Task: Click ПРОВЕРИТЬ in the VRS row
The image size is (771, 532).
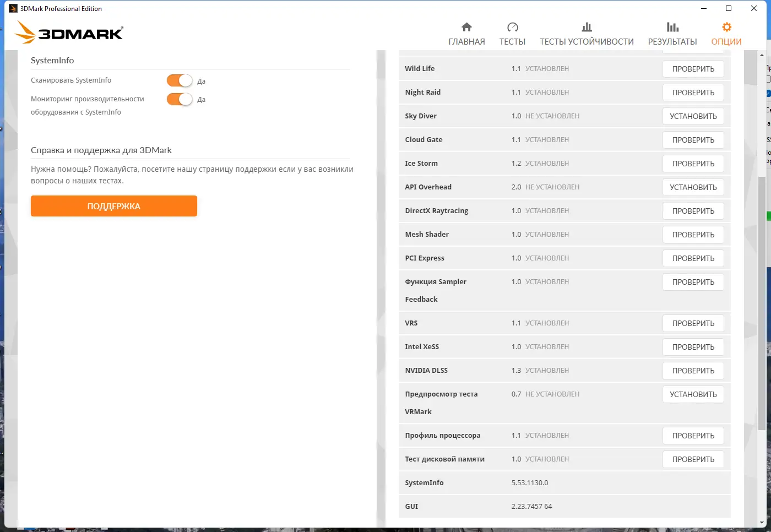Action: tap(693, 323)
